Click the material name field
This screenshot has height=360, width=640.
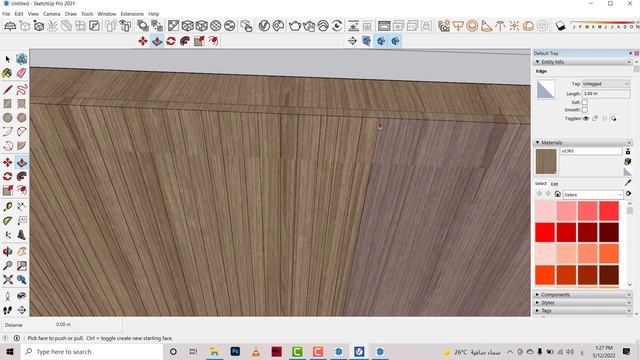(x=591, y=151)
